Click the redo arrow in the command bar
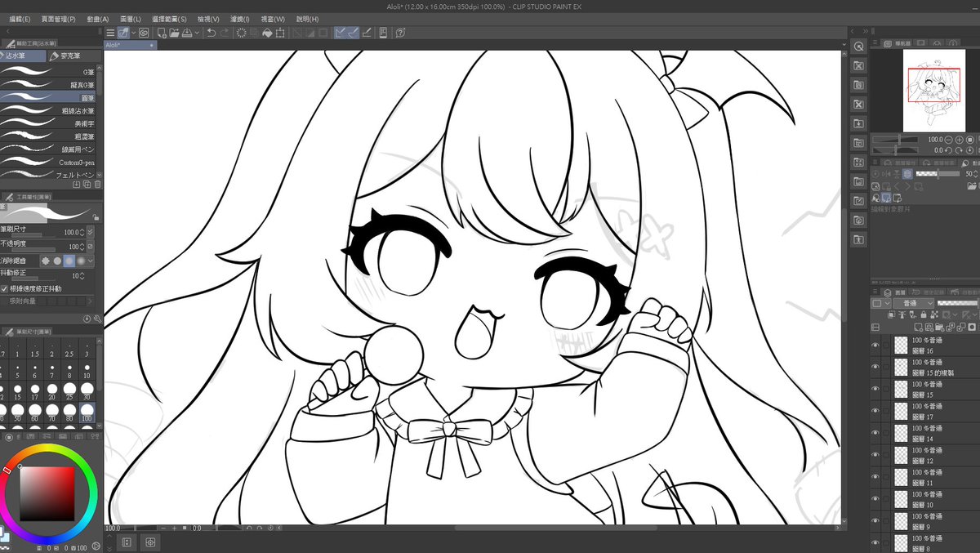The width and height of the screenshot is (980, 553). click(x=225, y=33)
